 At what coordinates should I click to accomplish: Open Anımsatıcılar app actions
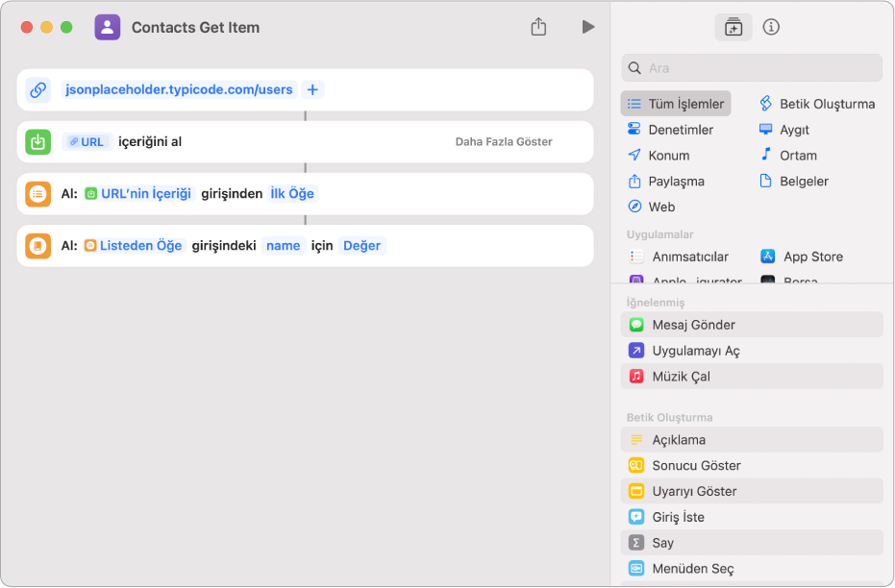[680, 257]
